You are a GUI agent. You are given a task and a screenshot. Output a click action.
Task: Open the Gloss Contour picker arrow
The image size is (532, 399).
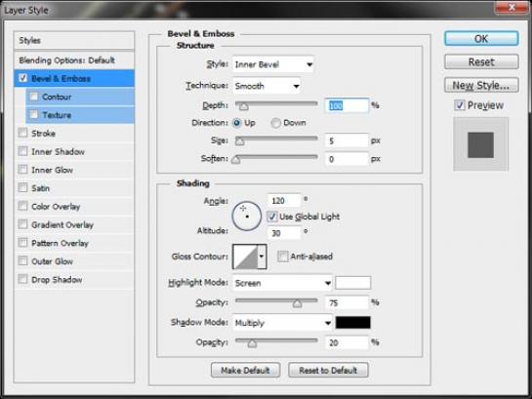coord(262,257)
